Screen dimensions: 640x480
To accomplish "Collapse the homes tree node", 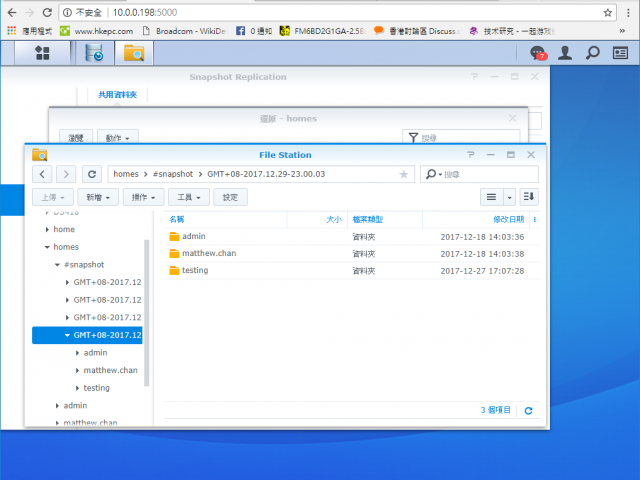I will tap(47, 247).
